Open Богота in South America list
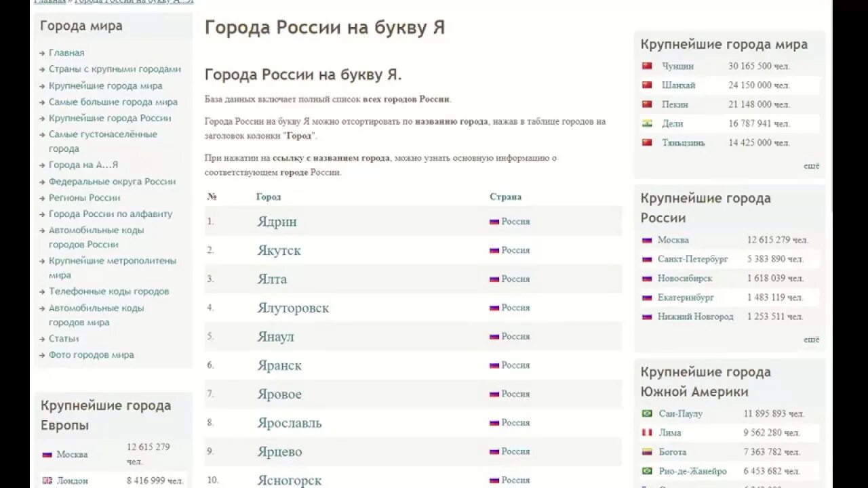868x488 pixels. point(673,452)
